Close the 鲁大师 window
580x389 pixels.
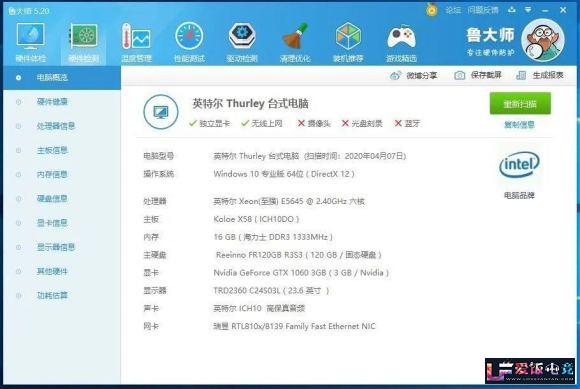tap(563, 10)
